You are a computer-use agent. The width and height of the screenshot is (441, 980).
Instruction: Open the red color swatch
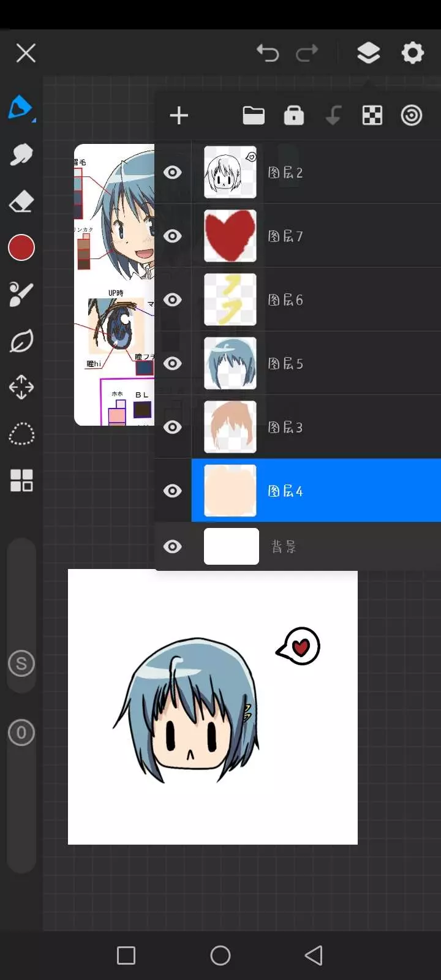click(x=21, y=247)
